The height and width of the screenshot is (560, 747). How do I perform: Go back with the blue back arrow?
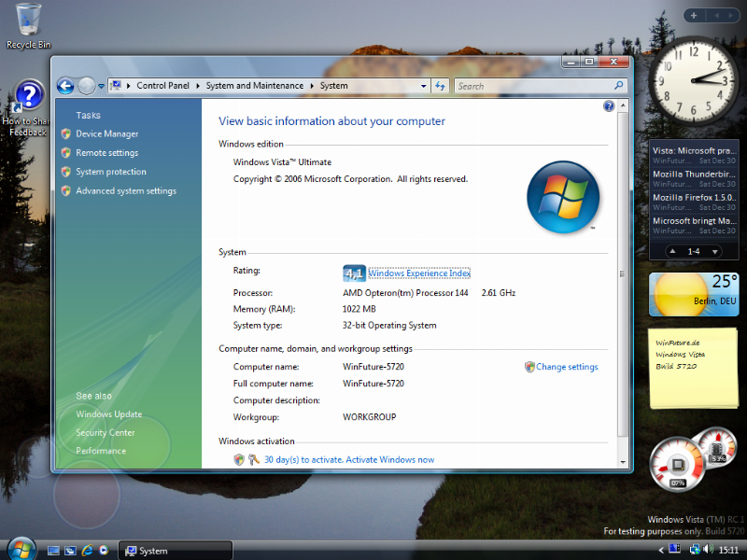(x=65, y=86)
